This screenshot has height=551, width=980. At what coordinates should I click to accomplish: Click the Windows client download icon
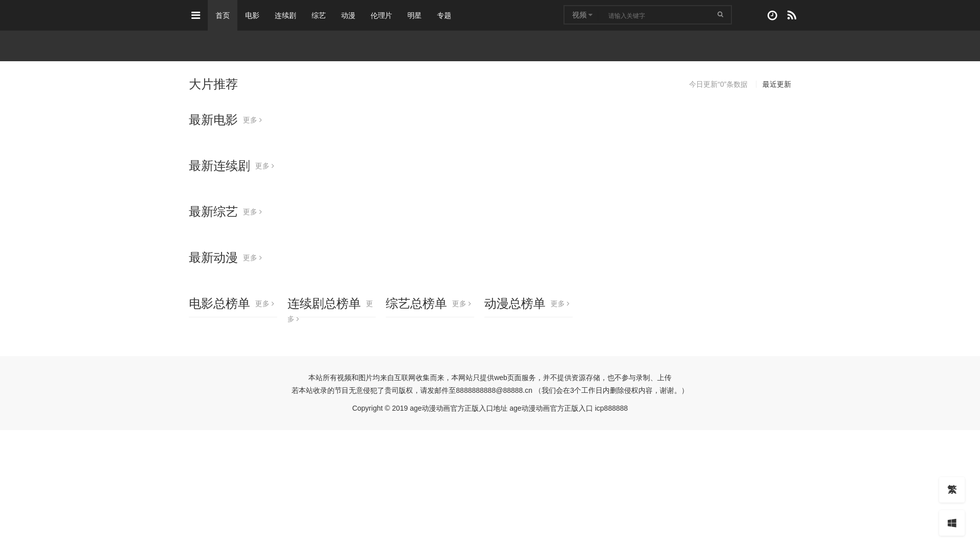(x=952, y=523)
